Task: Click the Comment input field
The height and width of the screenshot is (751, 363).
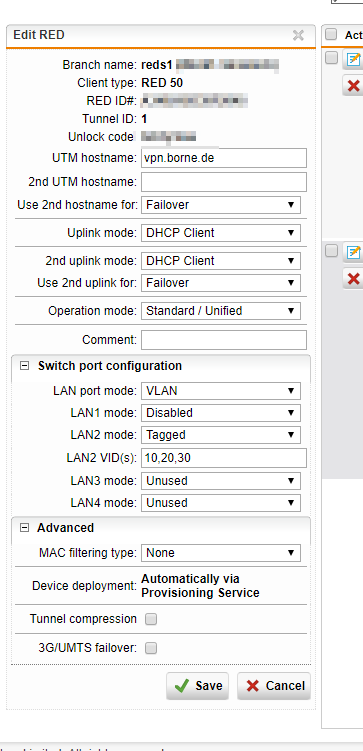Action: click(x=224, y=340)
